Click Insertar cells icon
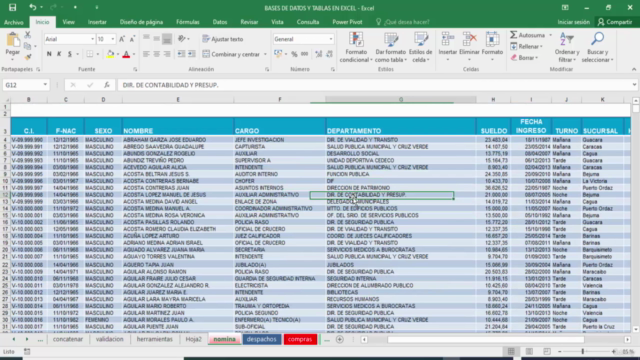This screenshot has width=640, height=360. [x=447, y=40]
